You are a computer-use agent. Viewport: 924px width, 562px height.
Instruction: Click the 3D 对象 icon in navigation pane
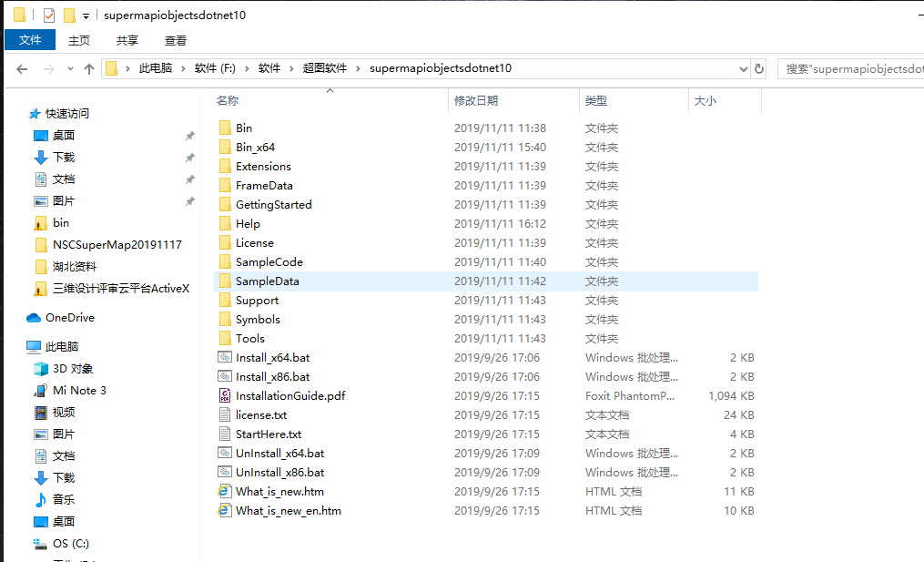pos(40,369)
